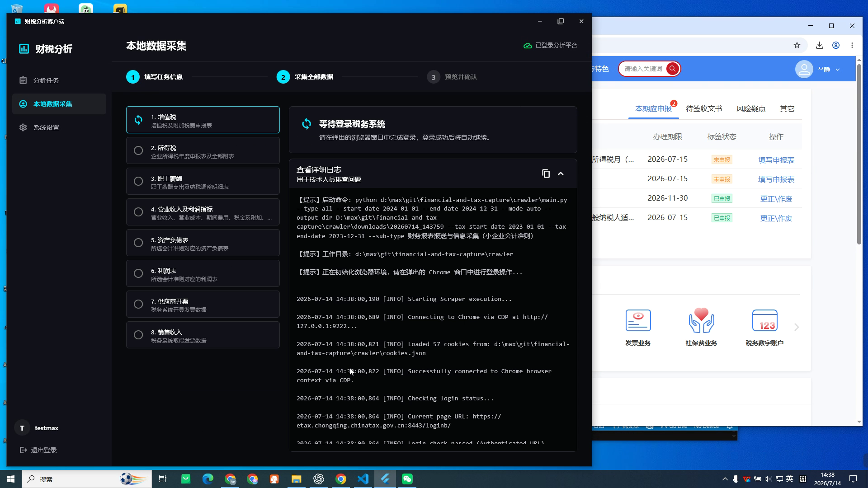Go to step 1 填写任务信息
This screenshot has width=868, height=488.
coord(155,77)
